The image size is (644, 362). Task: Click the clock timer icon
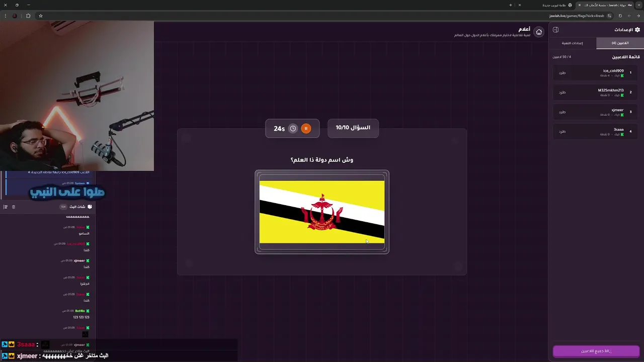293,129
